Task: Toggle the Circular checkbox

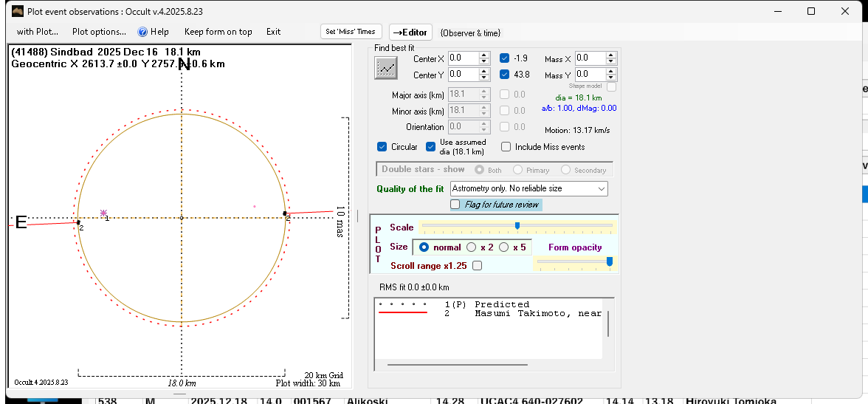Action: (382, 147)
